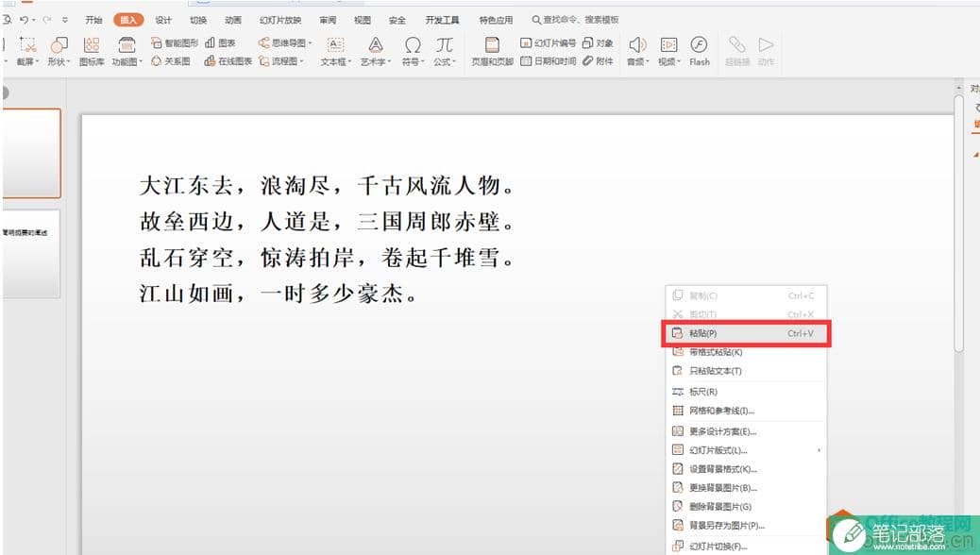Click the line 江山如画，一时多少豪杰。

pos(278,294)
